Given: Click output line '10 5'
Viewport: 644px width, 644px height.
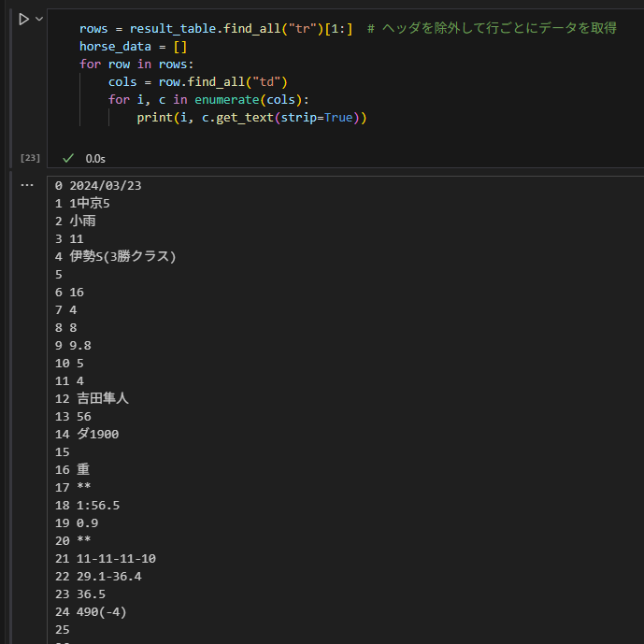Looking at the screenshot, I should tap(69, 363).
